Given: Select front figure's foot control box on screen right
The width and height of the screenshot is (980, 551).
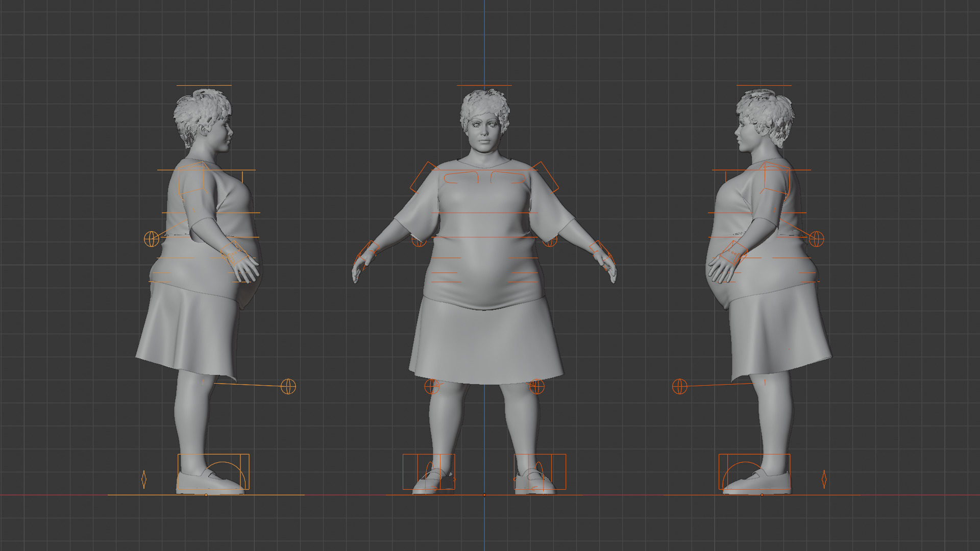Looking at the screenshot, I should (x=540, y=472).
